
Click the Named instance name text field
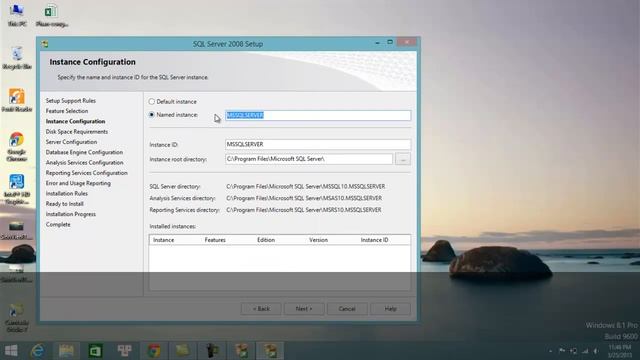(x=318, y=116)
